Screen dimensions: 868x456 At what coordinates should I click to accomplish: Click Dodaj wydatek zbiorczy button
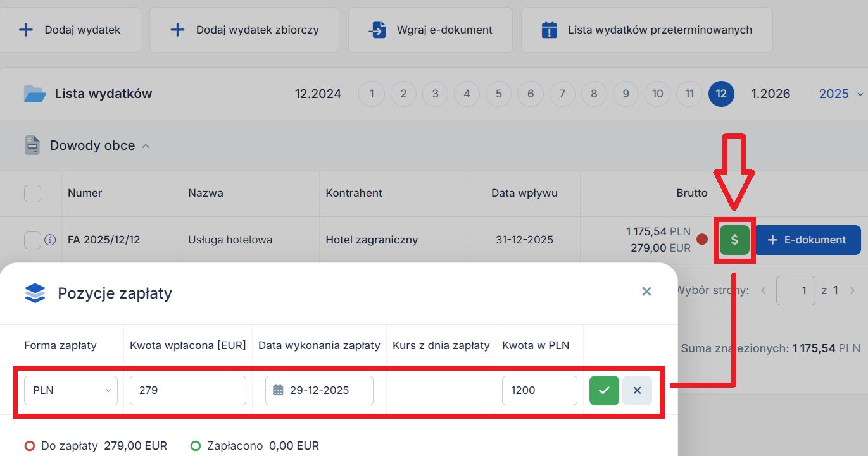click(x=244, y=30)
